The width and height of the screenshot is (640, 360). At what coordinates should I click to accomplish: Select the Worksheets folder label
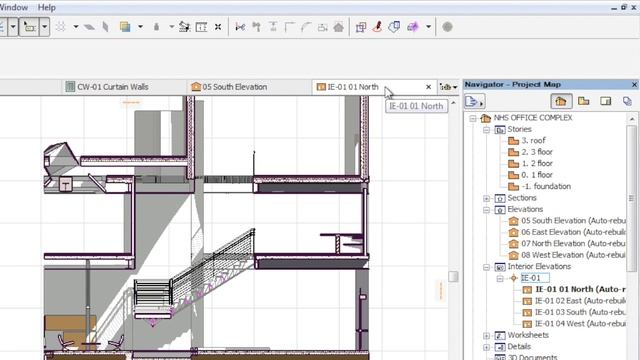(x=528, y=335)
